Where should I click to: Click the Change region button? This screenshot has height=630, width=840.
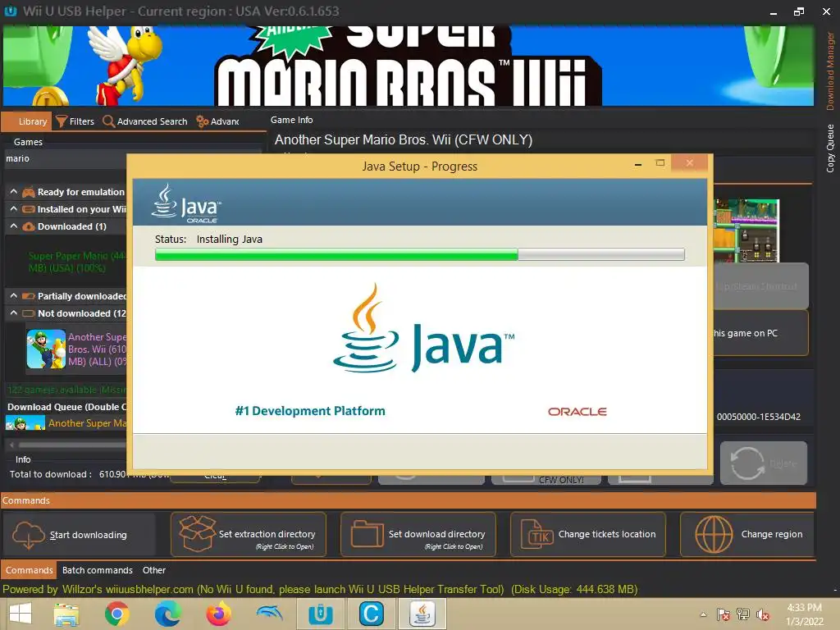point(747,535)
